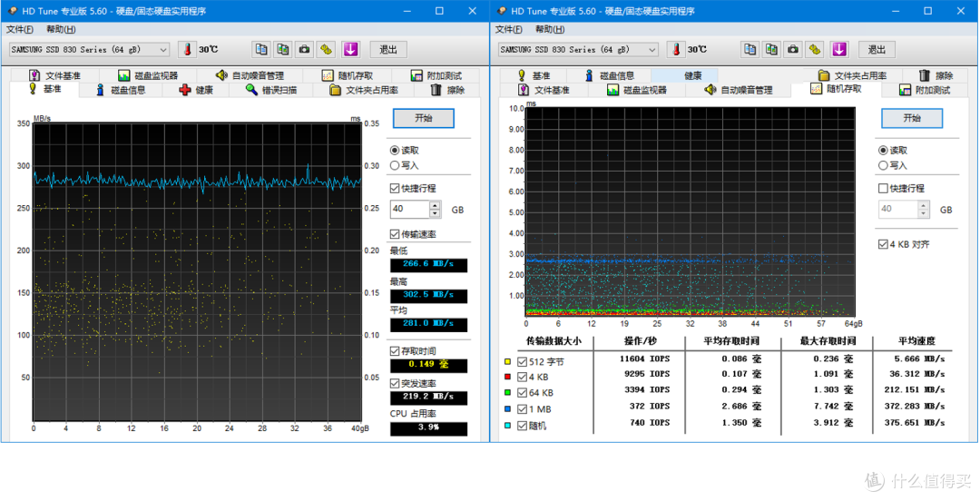Start benchmark with 开始 in 基准 window
The height and width of the screenshot is (501, 980).
[423, 118]
